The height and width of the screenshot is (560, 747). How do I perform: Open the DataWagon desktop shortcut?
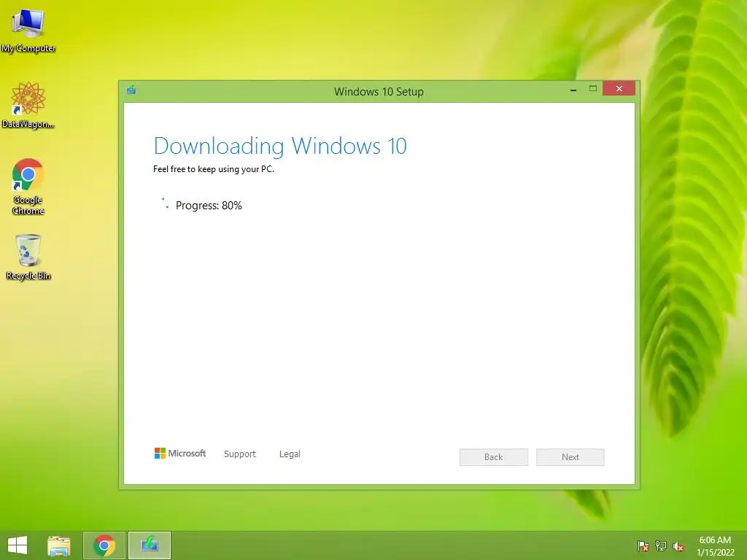(x=28, y=105)
